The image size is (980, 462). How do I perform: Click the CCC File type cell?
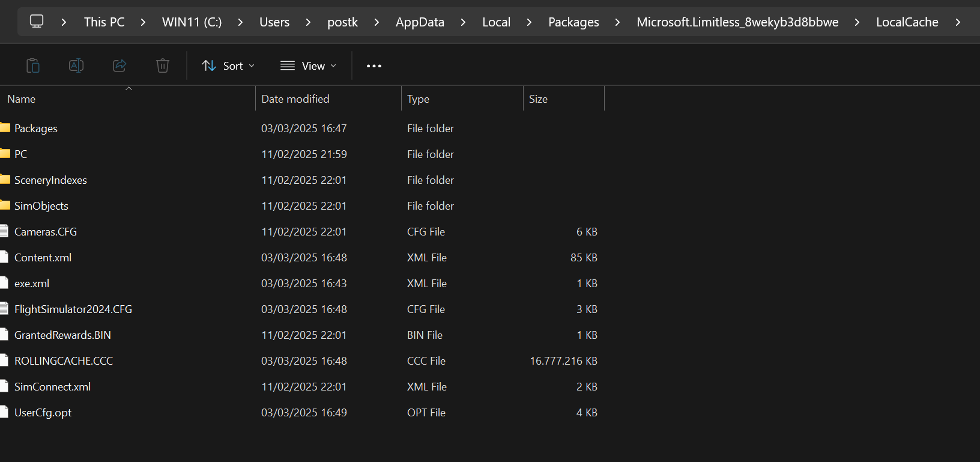tap(426, 361)
